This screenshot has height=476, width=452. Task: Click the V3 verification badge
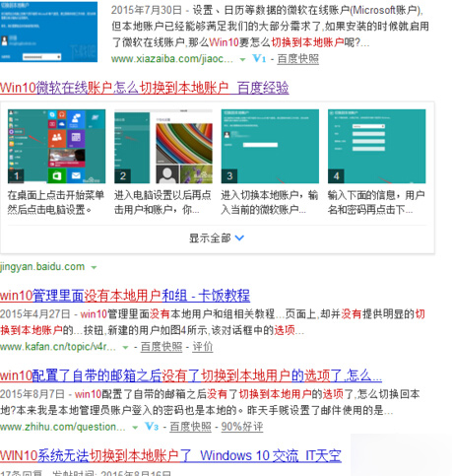click(x=152, y=427)
